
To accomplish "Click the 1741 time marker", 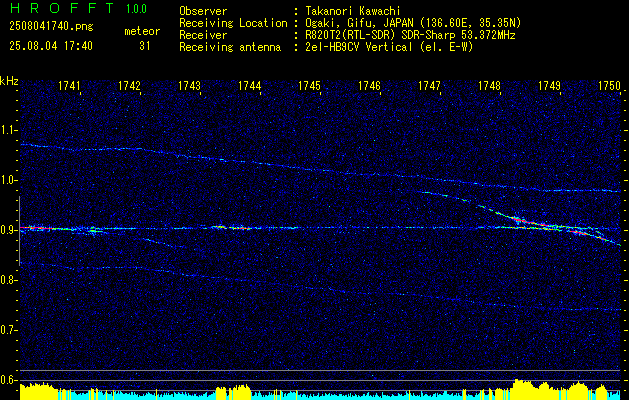I will (x=69, y=86).
